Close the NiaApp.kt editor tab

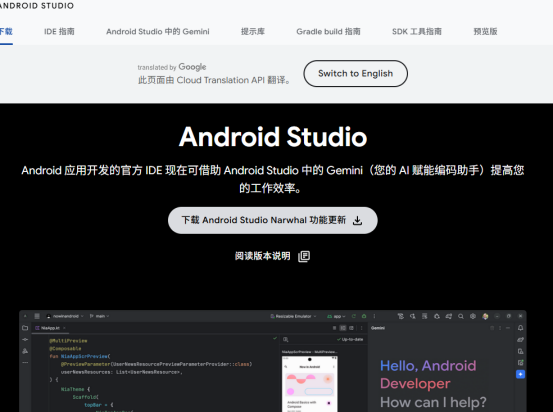click(x=64, y=328)
